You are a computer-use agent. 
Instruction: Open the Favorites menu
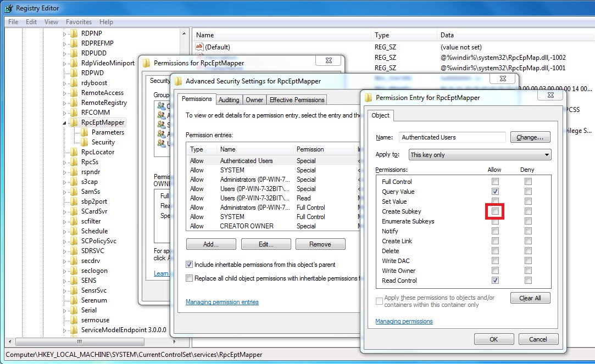79,22
